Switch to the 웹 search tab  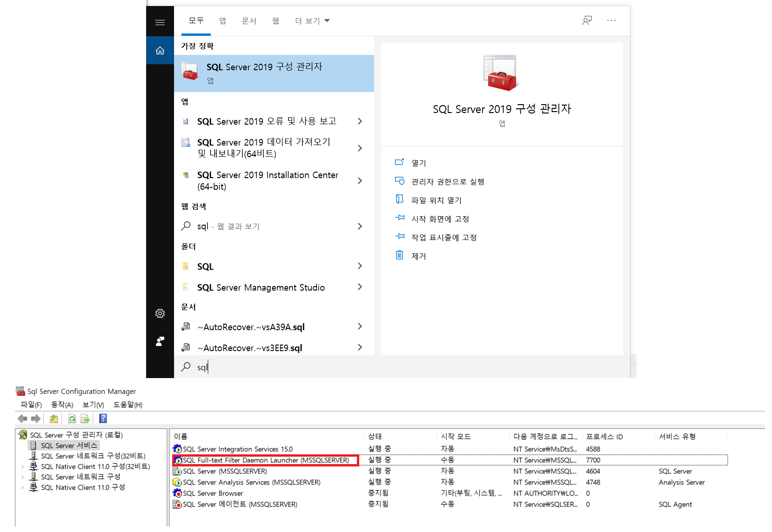[x=275, y=20]
